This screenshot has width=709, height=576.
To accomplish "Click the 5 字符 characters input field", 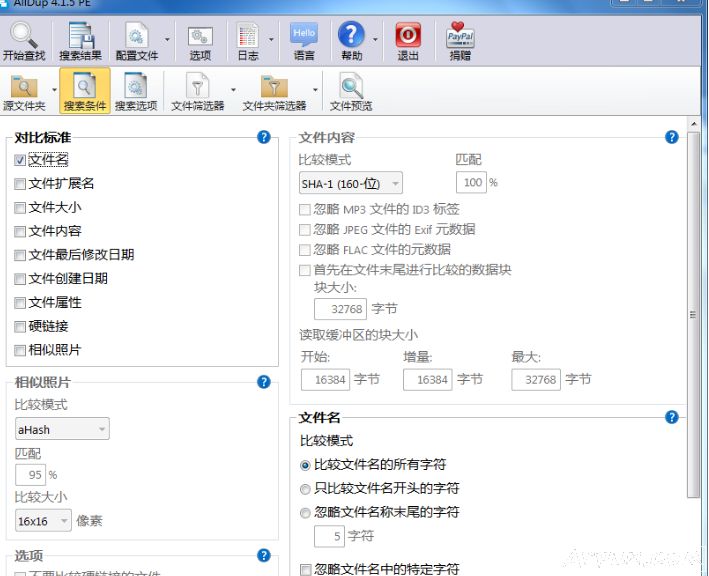I will tap(330, 536).
